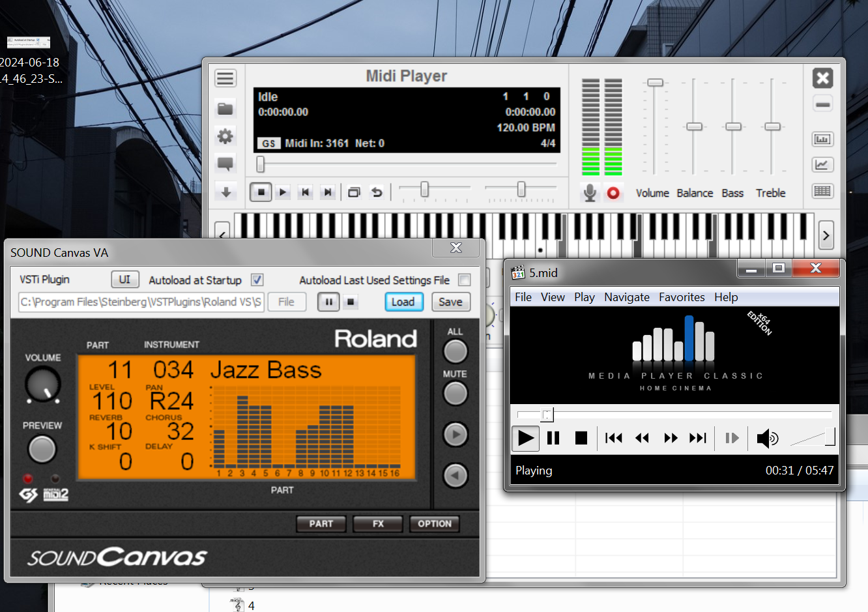Click the Midi Player song position slider

407,164
